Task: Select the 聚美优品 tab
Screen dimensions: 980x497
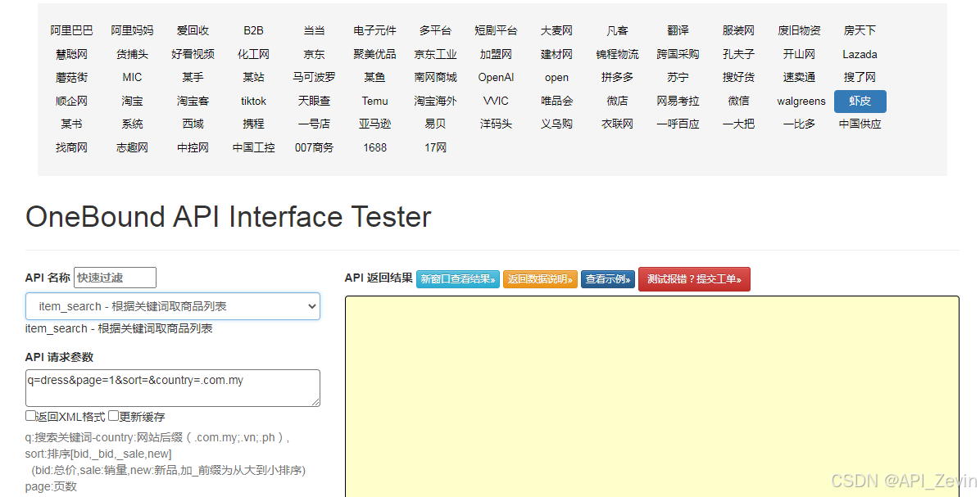Action: 374,54
